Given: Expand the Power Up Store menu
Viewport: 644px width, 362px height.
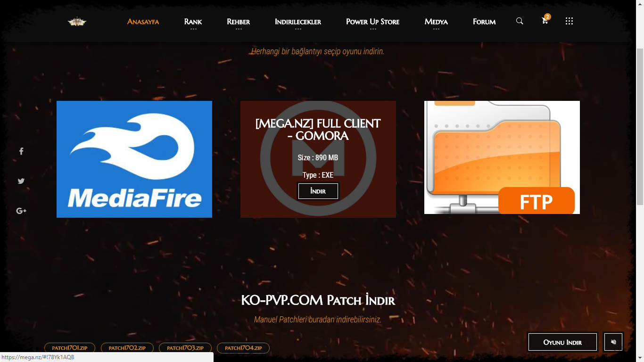Looking at the screenshot, I should pos(372,22).
